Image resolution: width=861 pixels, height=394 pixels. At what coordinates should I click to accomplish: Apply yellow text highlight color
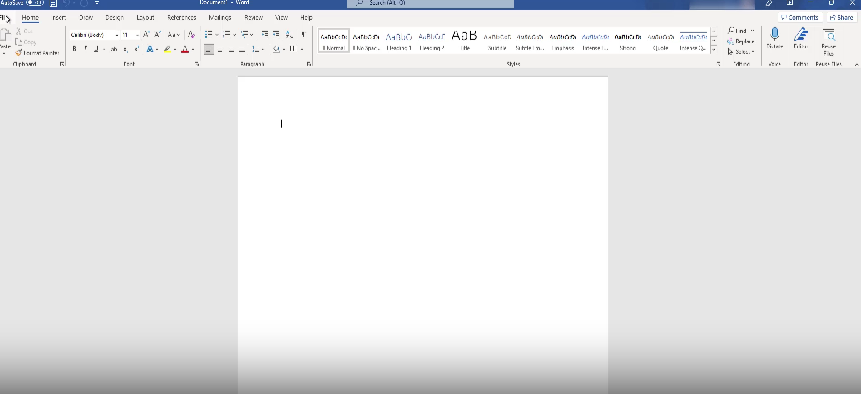pos(167,49)
